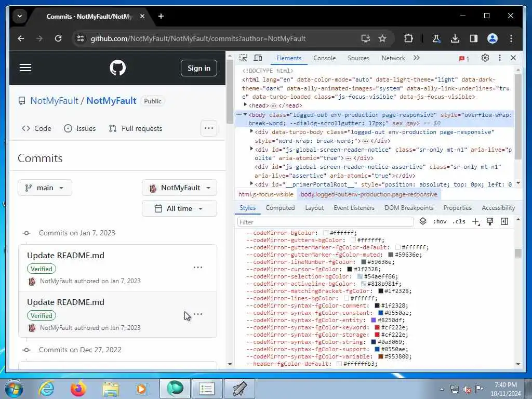Open the Chrome three-dot menu
This screenshot has width=532, height=399.
[511, 38]
